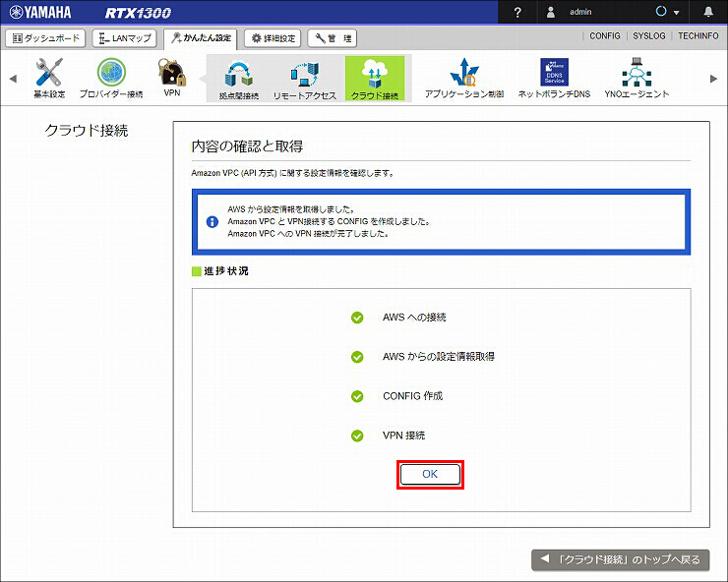Click the YAMAHA logo
This screenshot has width=728, height=582.
40,12
